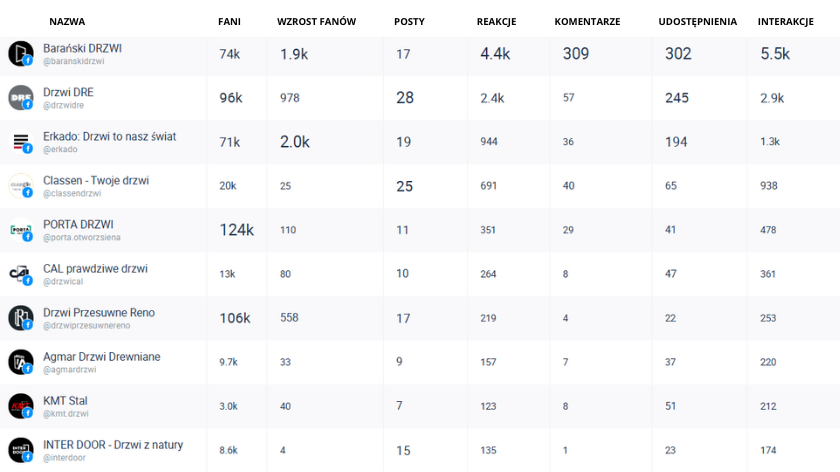840x472 pixels.
Task: Click the PORTA DRZWI profile logo
Action: click(21, 230)
